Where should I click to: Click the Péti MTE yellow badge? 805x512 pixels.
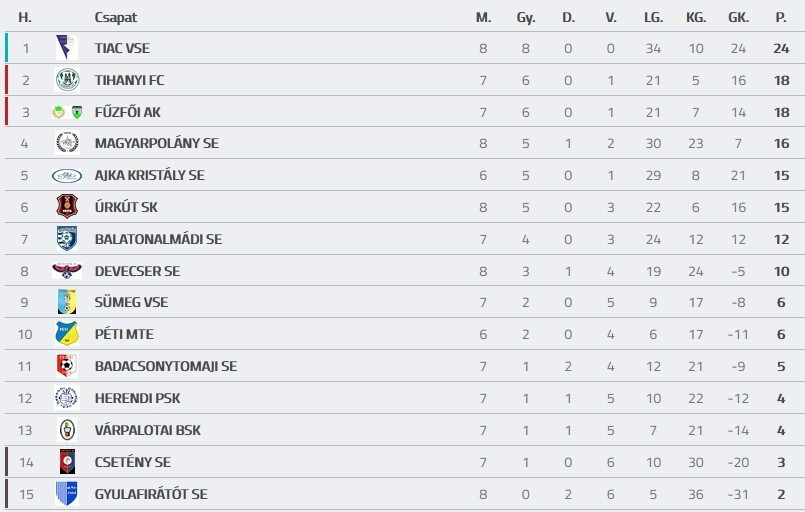point(66,334)
